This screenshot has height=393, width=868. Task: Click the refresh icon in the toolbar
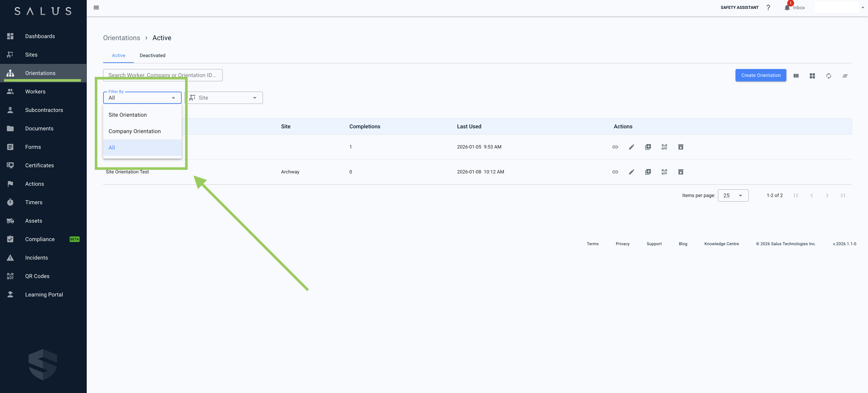(x=829, y=76)
